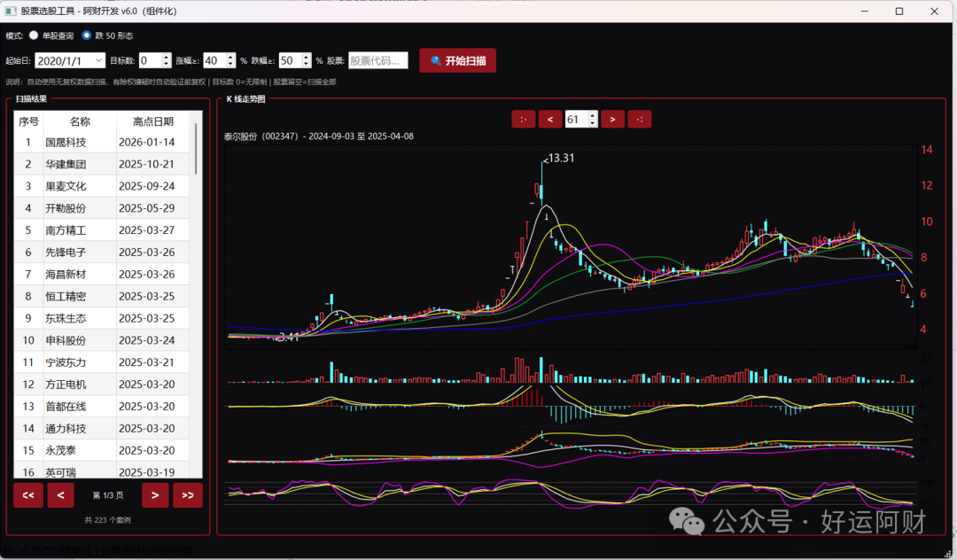Click the leftmost dotted chart-range button
Image resolution: width=957 pixels, height=560 pixels.
(523, 119)
